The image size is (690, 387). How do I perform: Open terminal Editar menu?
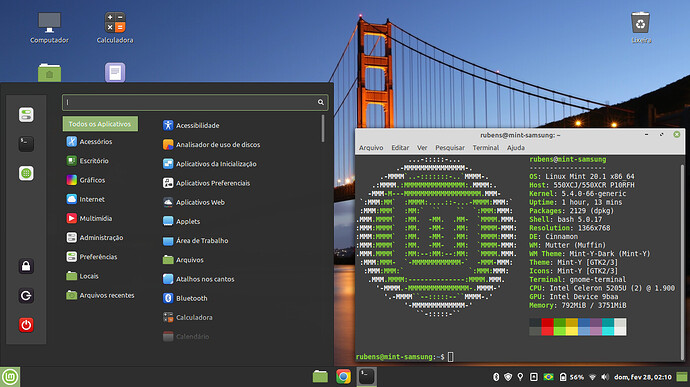click(x=400, y=147)
